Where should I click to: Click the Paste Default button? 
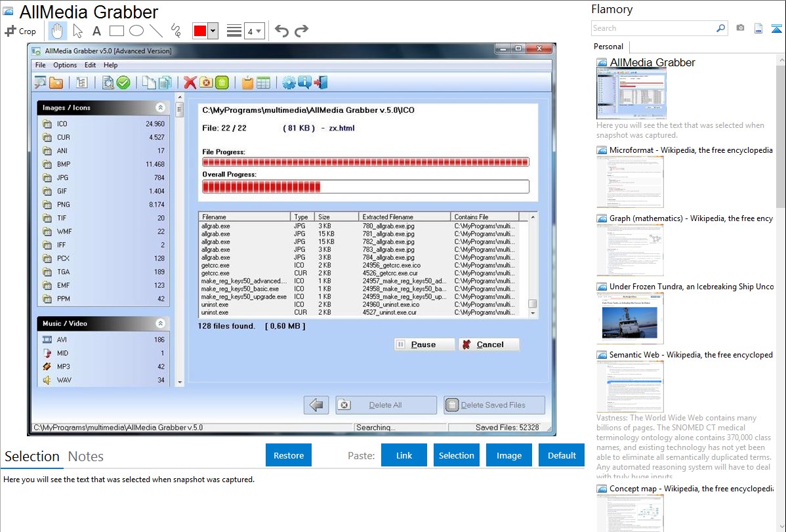pyautogui.click(x=562, y=455)
